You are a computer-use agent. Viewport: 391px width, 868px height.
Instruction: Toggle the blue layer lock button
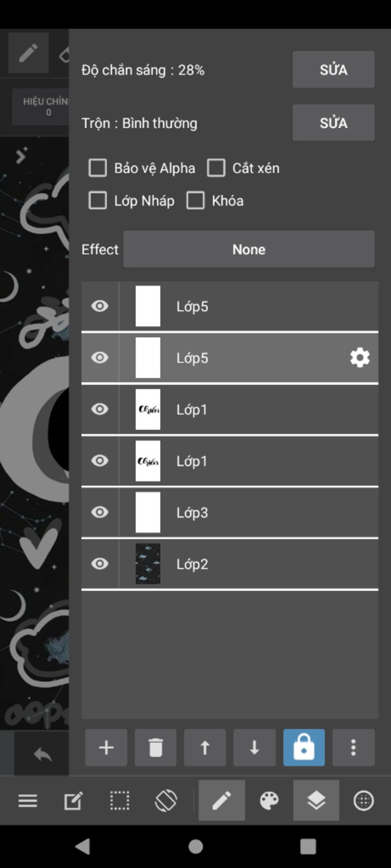(x=304, y=747)
